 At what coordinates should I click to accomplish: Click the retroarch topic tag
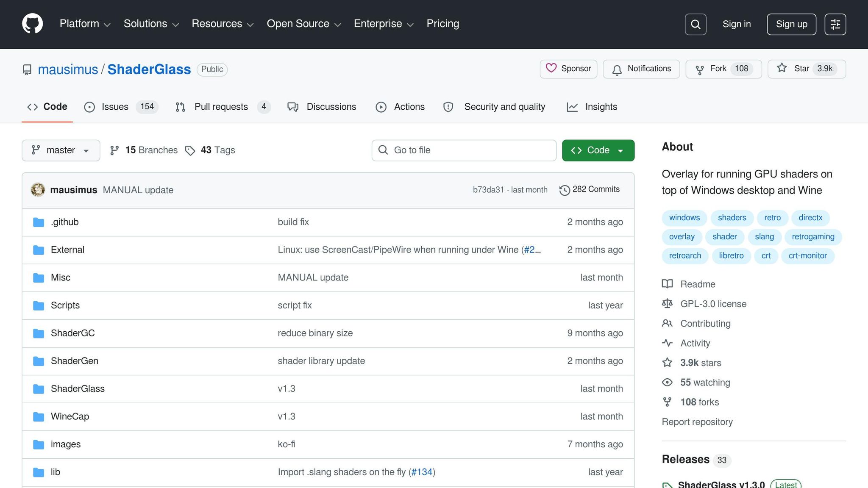[685, 255]
